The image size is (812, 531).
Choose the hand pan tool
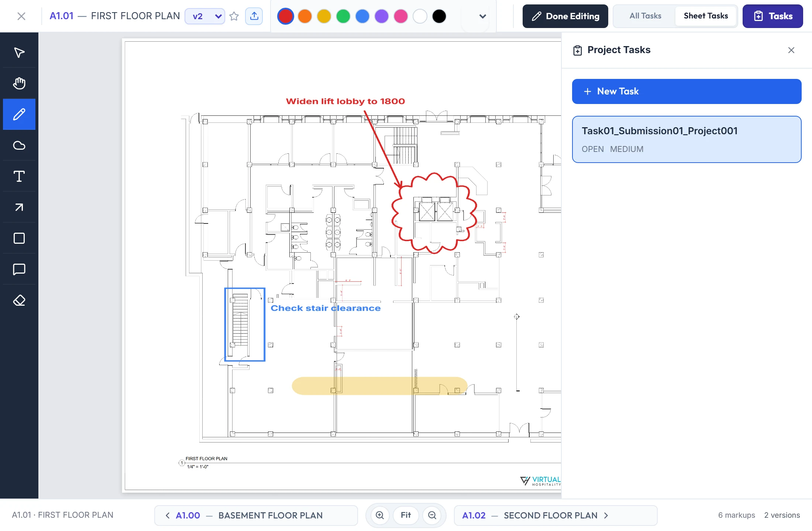(x=19, y=83)
